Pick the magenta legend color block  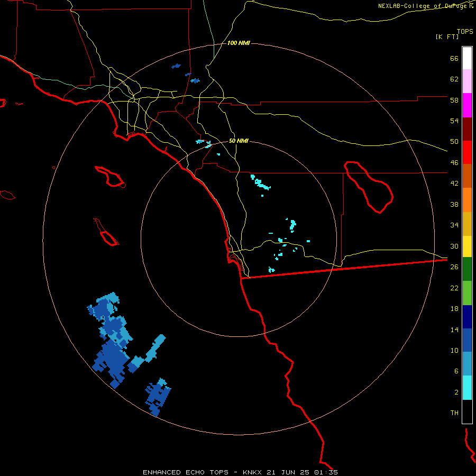pyautogui.click(x=467, y=105)
